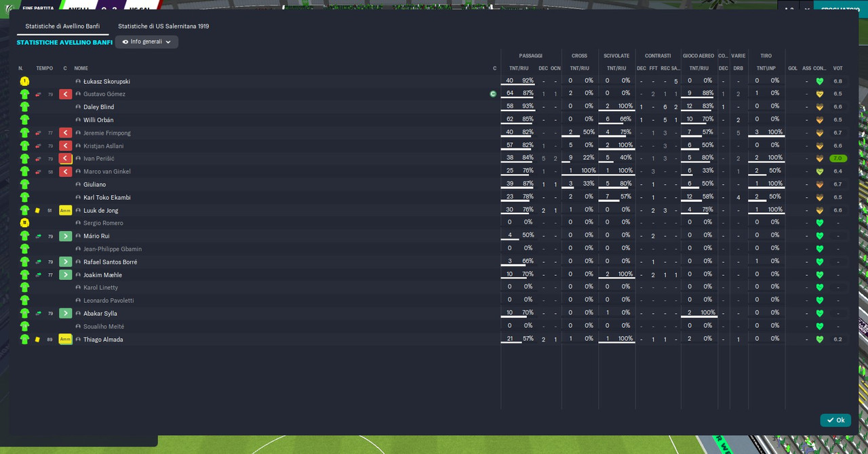Switch to Statistiche di Avellino Banfi tab

coord(62,26)
